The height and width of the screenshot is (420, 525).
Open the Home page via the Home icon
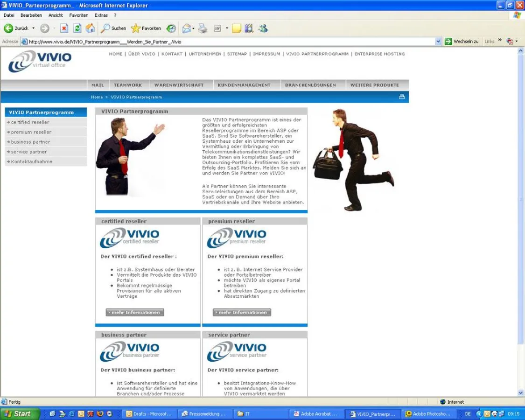pyautogui.click(x=90, y=28)
